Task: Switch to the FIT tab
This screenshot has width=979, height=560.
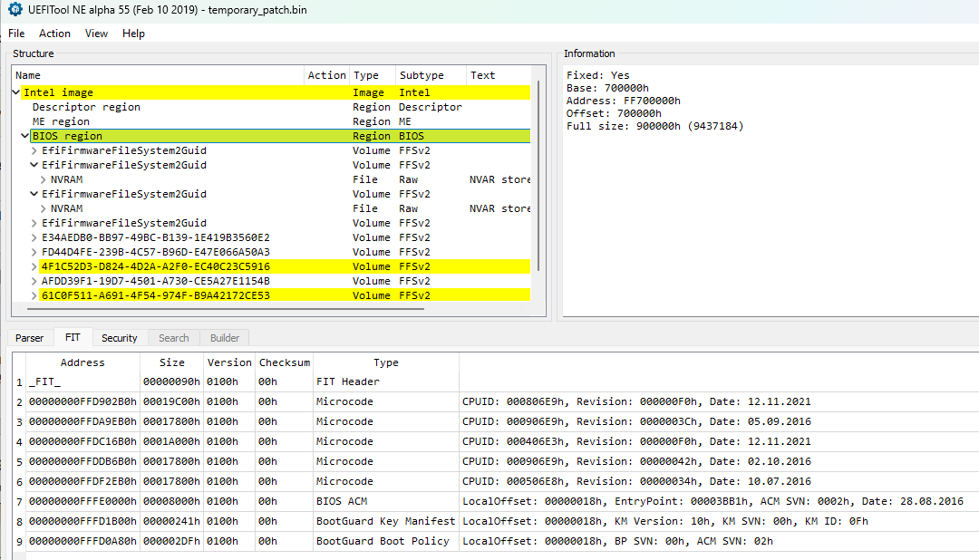Action: pyautogui.click(x=73, y=337)
